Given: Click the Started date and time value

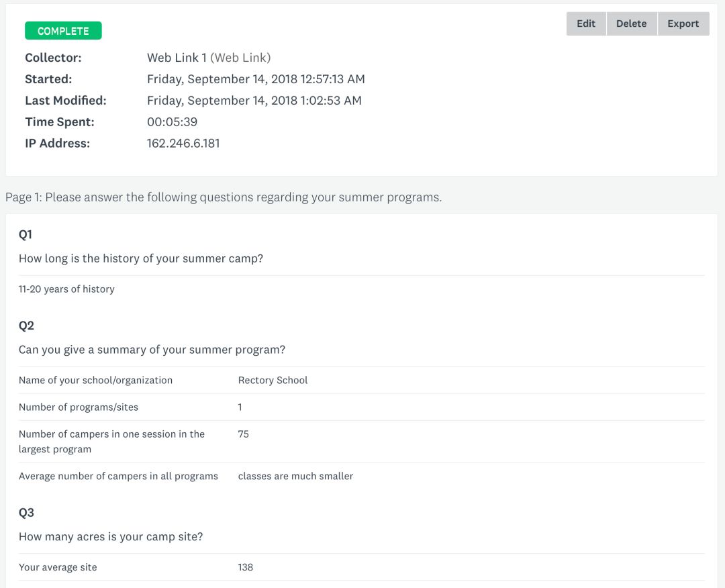Looking at the screenshot, I should [256, 79].
